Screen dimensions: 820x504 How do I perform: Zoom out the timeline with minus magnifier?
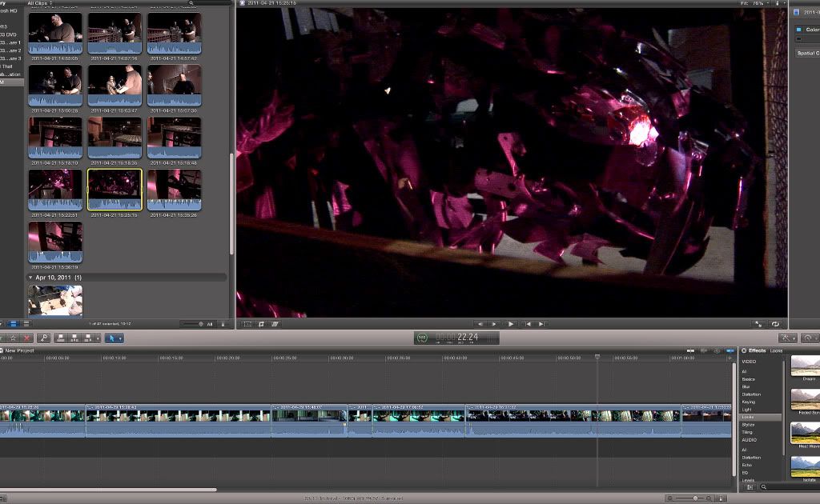[670, 498]
